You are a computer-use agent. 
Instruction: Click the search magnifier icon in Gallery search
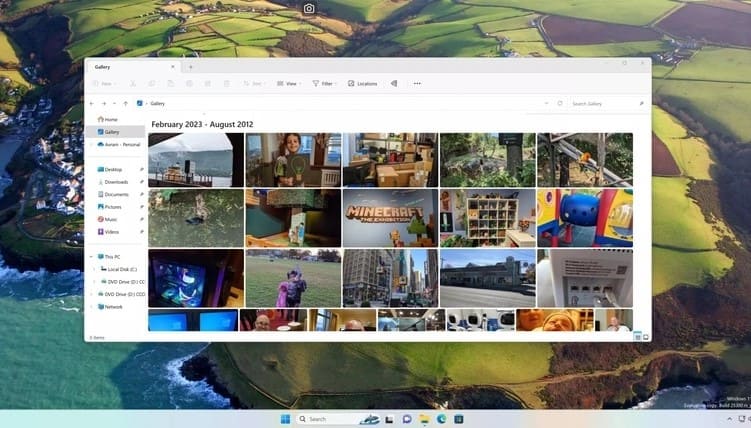point(641,103)
